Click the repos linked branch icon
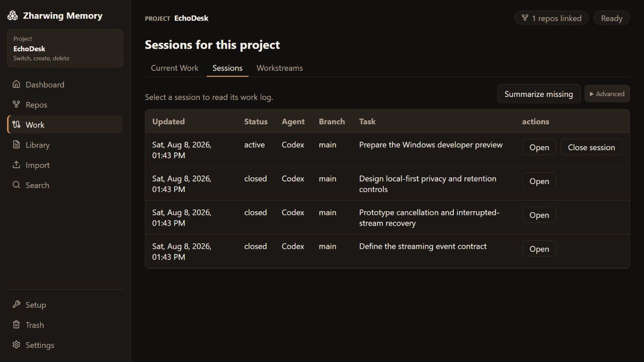Image resolution: width=644 pixels, height=362 pixels. 525,18
